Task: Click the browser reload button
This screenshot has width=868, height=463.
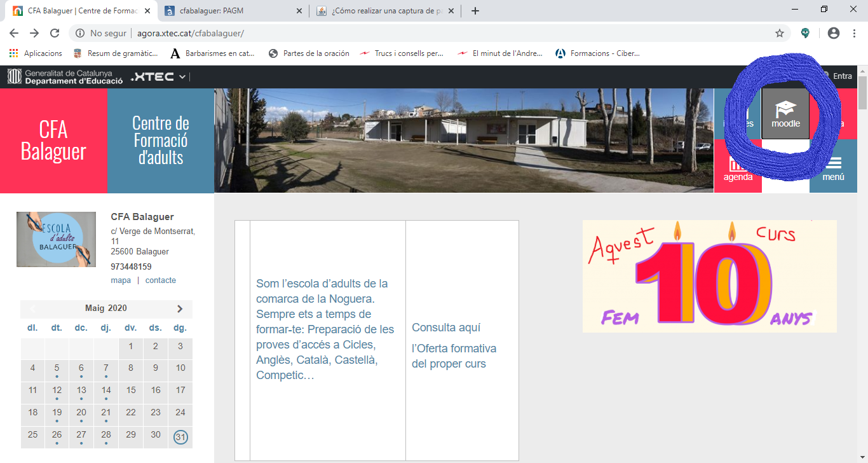Action: (x=55, y=33)
